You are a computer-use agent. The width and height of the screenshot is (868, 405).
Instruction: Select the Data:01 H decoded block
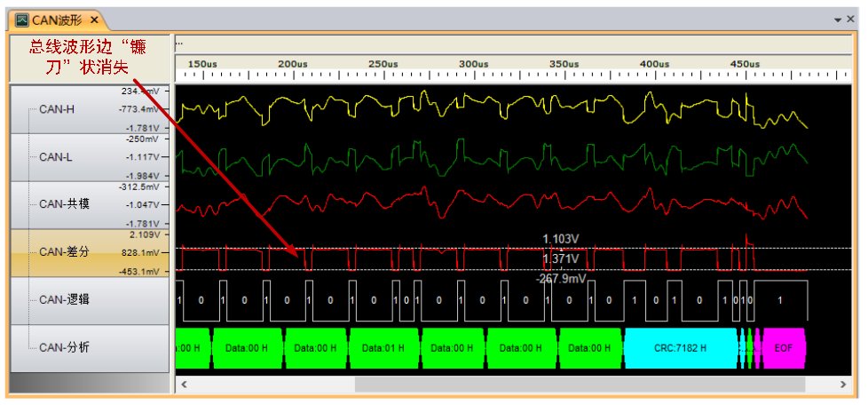click(379, 348)
